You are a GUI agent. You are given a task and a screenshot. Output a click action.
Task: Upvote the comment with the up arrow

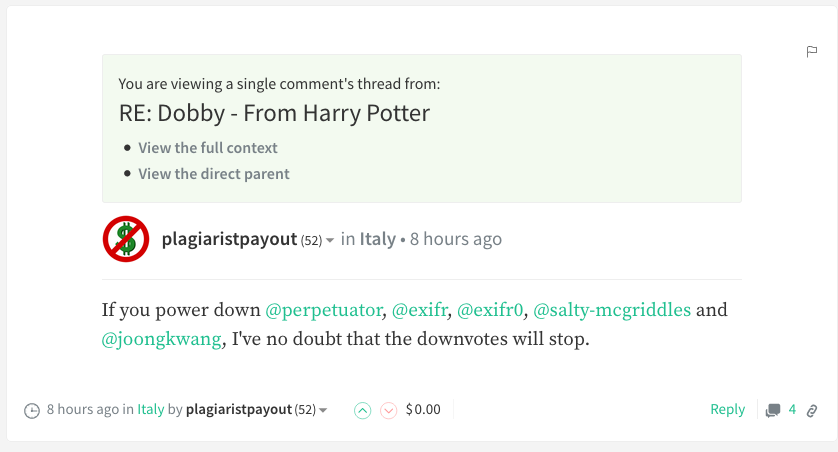click(x=363, y=410)
